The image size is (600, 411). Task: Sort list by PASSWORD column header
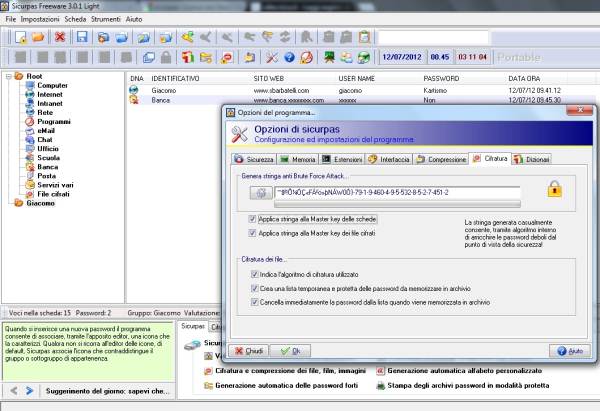[441, 78]
